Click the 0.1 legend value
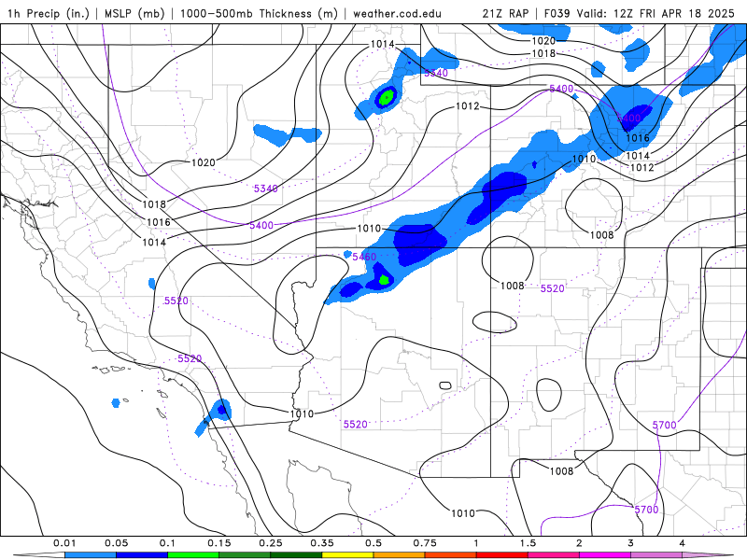 pyautogui.click(x=168, y=543)
